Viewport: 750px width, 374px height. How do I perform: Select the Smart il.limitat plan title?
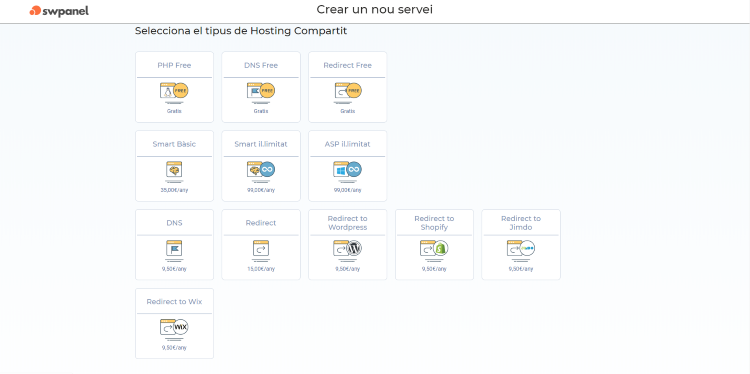click(x=261, y=144)
